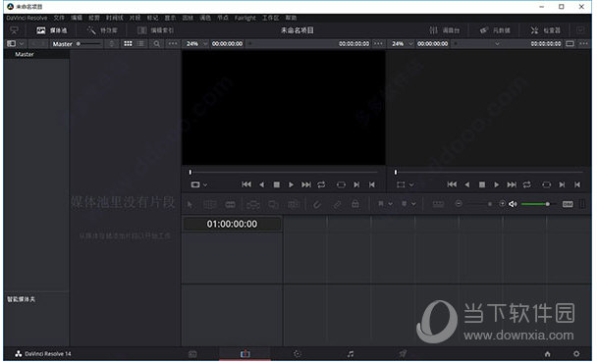This screenshot has width=598, height=364.
Task: Mute audio with the speaker icon
Action: click(513, 204)
